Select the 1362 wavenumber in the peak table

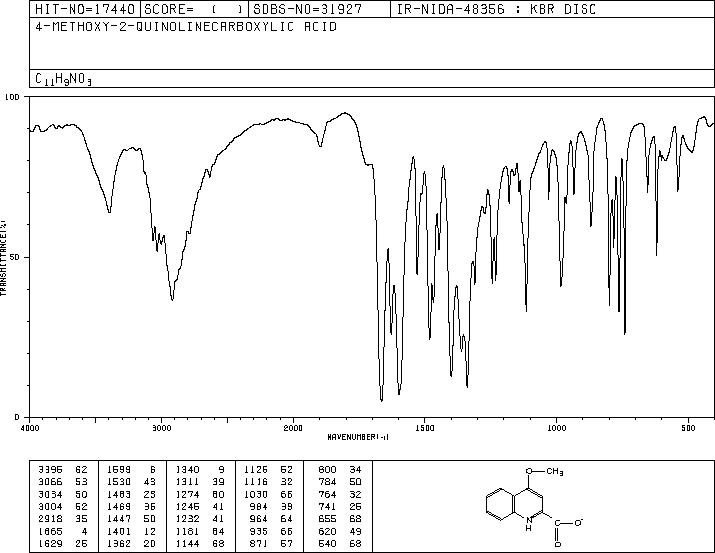click(x=119, y=543)
